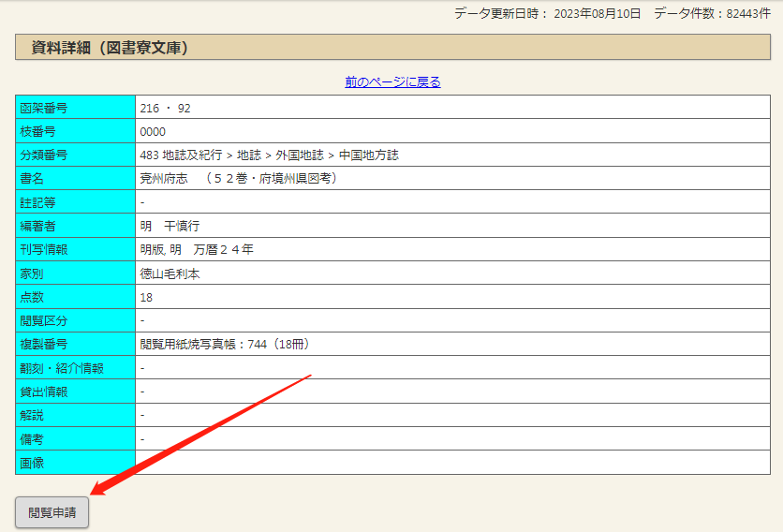
Task: Select the 編著者 value 明 干慎行
Action: coord(170,227)
